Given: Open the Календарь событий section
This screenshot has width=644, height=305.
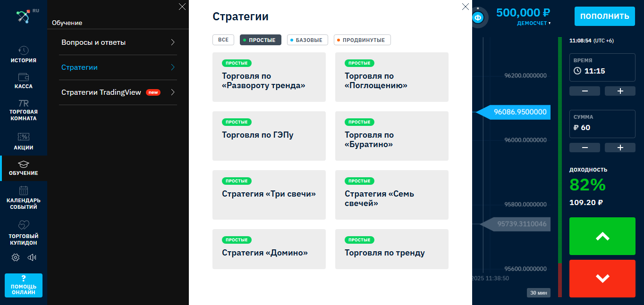Looking at the screenshot, I should coord(23,195).
